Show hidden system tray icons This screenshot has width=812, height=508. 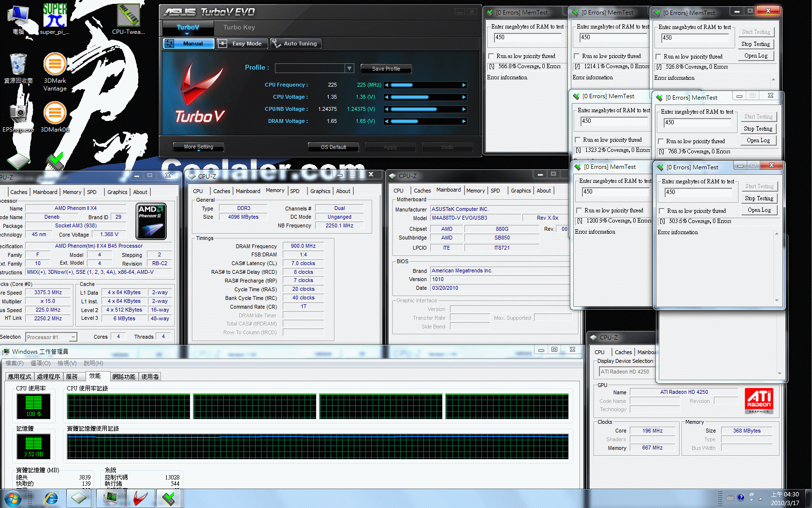coord(760,498)
